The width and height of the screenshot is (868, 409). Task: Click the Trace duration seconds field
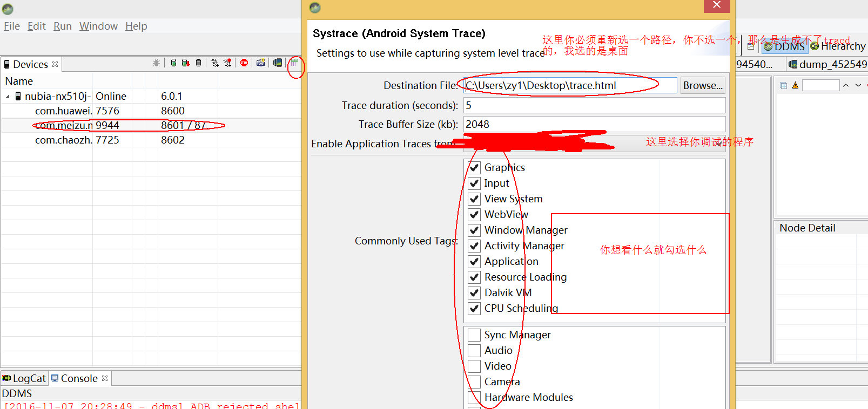click(x=594, y=105)
